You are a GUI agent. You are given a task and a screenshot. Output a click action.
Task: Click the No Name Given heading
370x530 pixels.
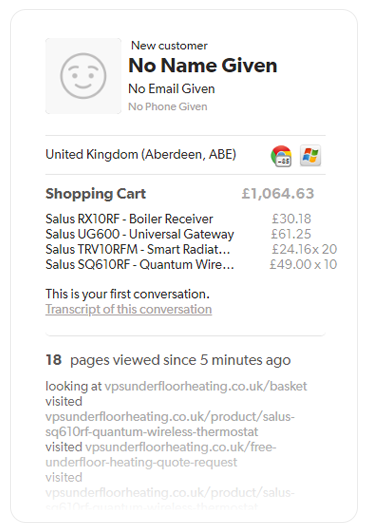(203, 65)
